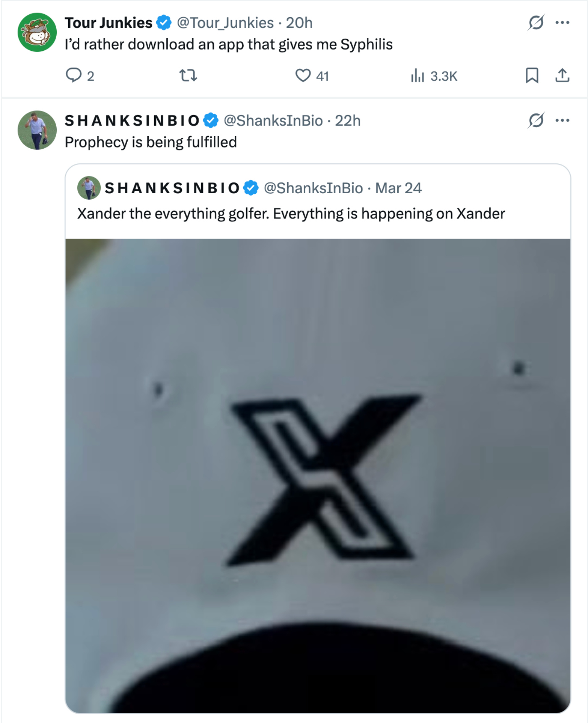
Task: Open more options for ShanksInBio tweet
Action: click(562, 121)
